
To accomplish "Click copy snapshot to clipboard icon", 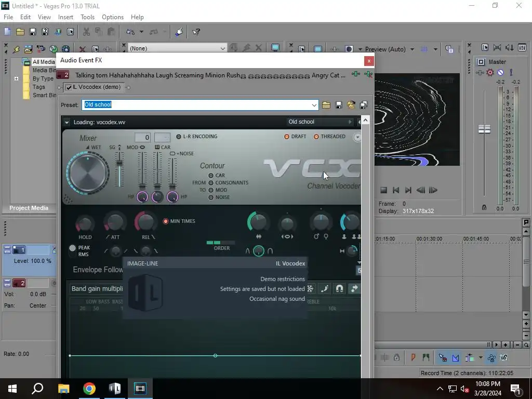I will tap(449, 49).
